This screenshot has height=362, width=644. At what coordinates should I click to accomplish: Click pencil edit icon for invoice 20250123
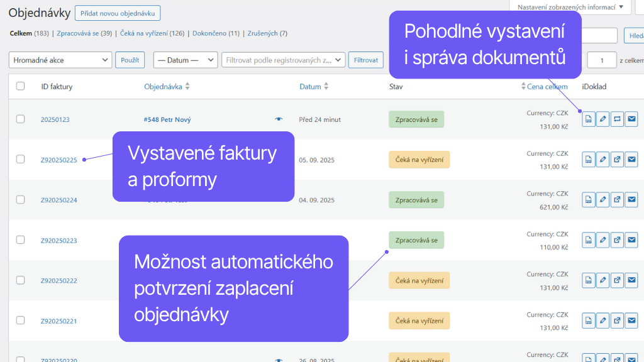pos(602,119)
